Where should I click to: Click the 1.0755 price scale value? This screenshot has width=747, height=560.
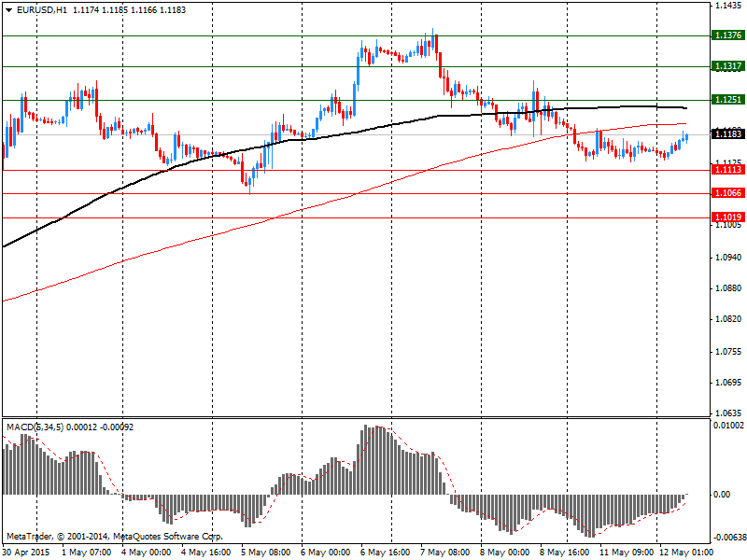coord(729,352)
